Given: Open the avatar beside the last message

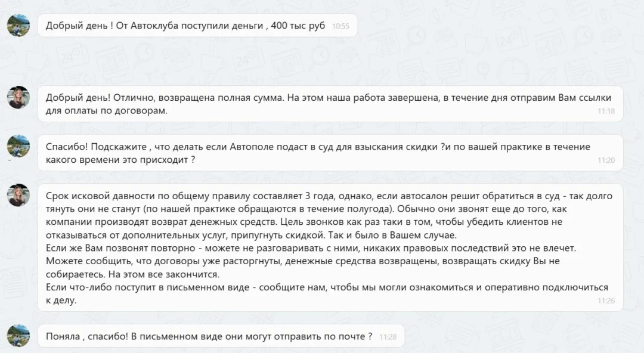Looking at the screenshot, I should click(18, 336).
